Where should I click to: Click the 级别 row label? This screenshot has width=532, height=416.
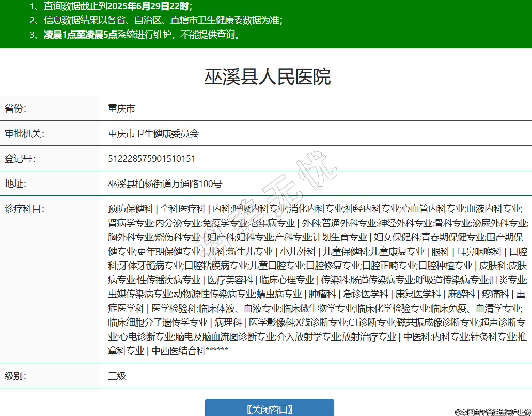click(15, 376)
